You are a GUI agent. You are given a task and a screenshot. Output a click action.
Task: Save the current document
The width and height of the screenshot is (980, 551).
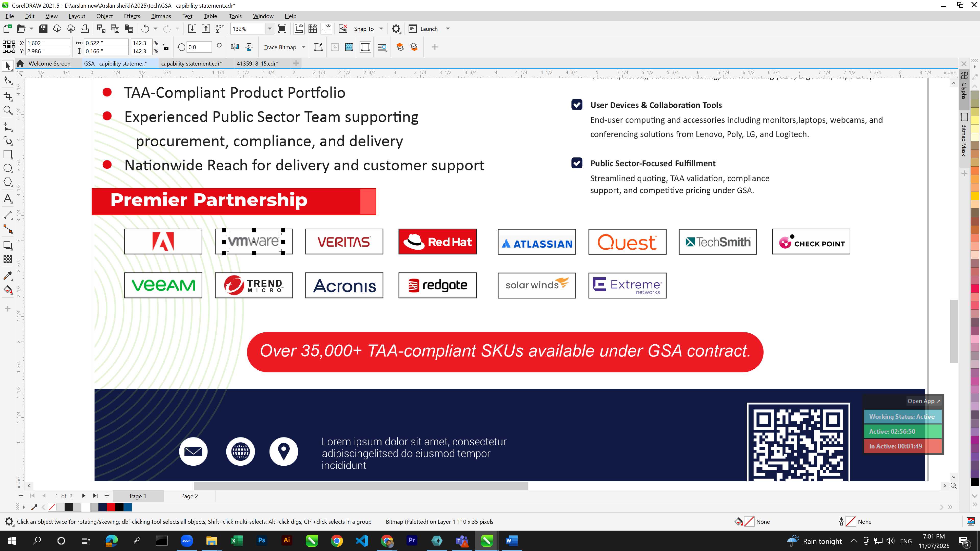[x=43, y=29]
